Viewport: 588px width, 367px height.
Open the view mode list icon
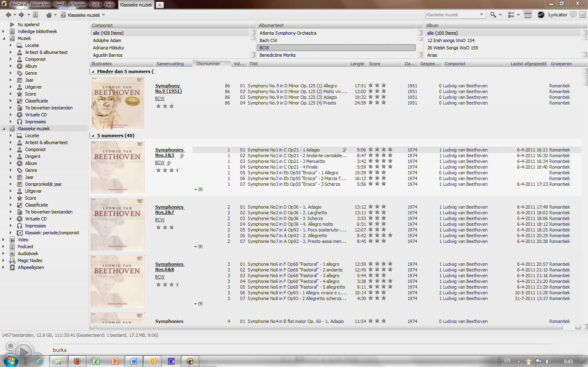click(511, 15)
